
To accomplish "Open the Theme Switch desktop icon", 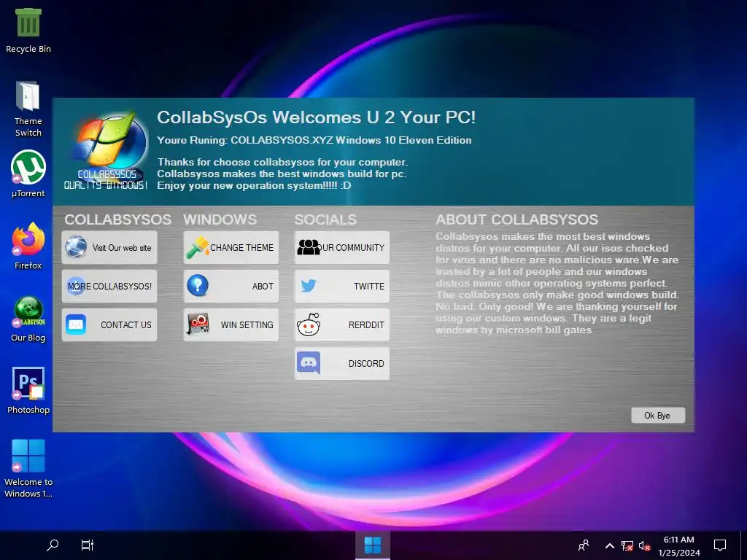I will [28, 109].
